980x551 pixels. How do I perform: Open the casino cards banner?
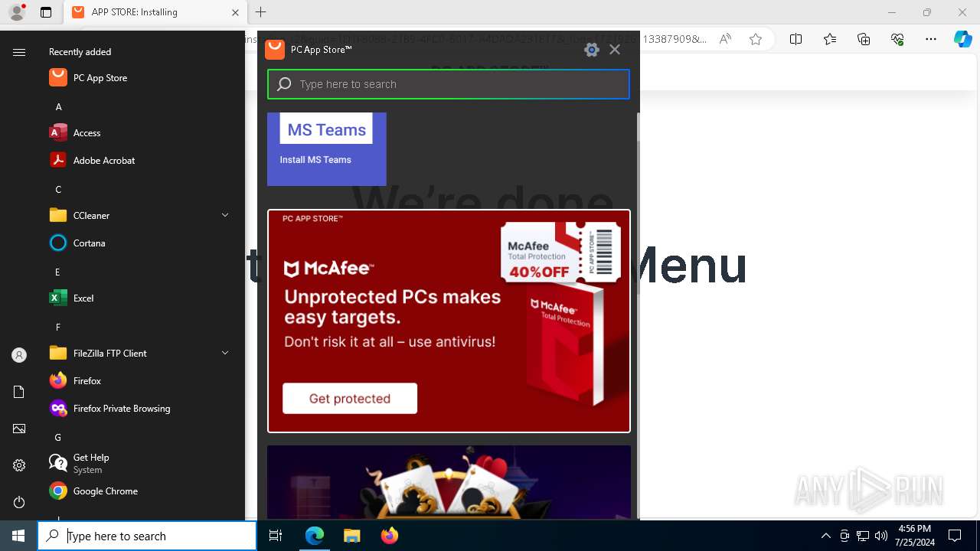(x=449, y=483)
